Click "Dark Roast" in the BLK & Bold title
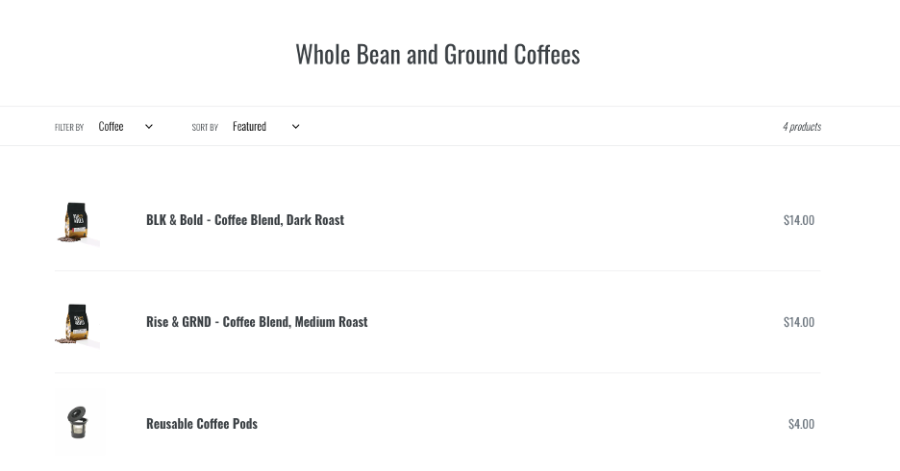Screen dimensions: 900x471 click(x=315, y=220)
